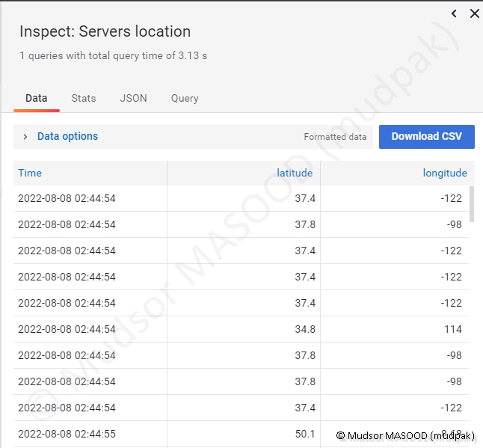Click the longitude column header
This screenshot has width=483, height=448.
pyautogui.click(x=445, y=173)
